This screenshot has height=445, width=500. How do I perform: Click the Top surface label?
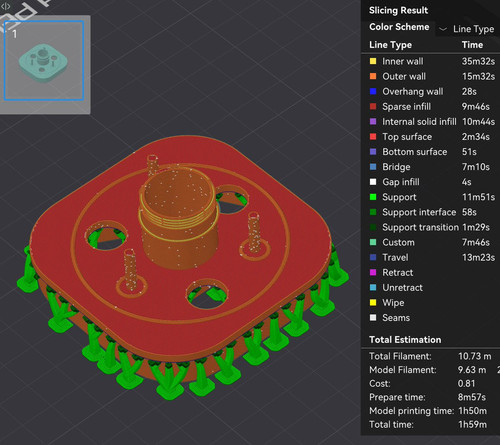coord(407,137)
